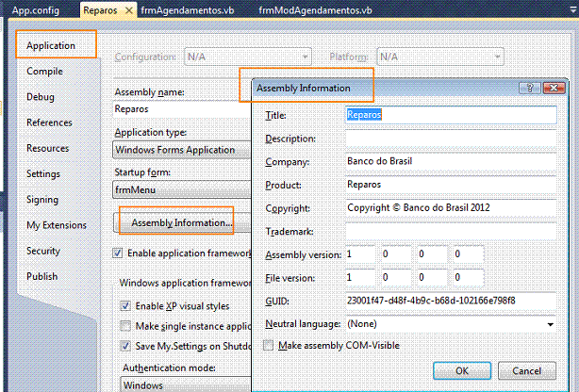Click the Company field

point(451,162)
